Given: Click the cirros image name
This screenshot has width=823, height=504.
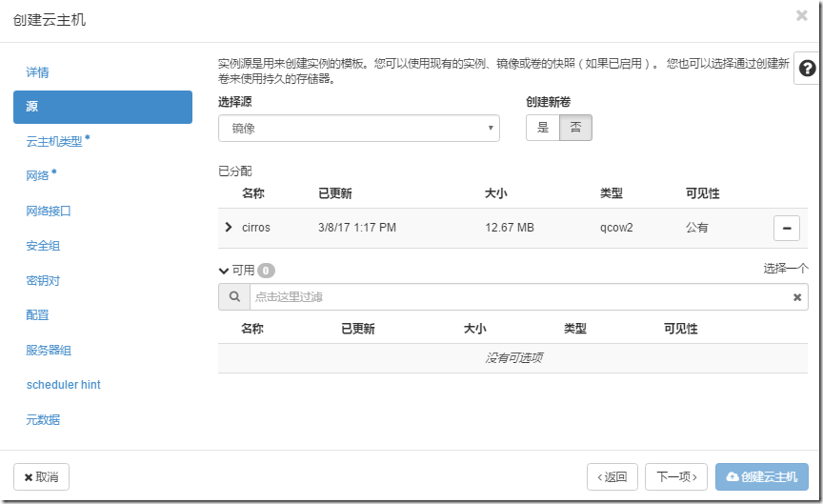Looking at the screenshot, I should point(256,228).
